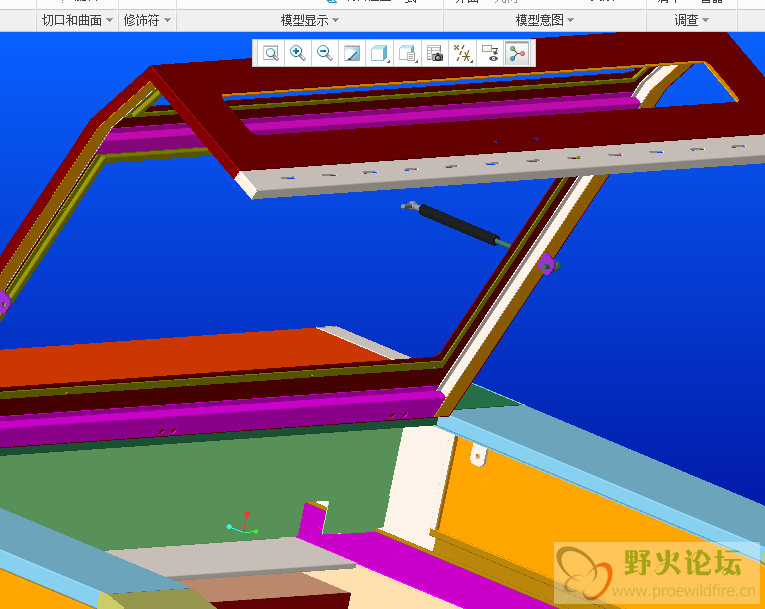Toggle the Annotation Display eye icon
Viewport: 765px width, 609px height.
coord(490,54)
